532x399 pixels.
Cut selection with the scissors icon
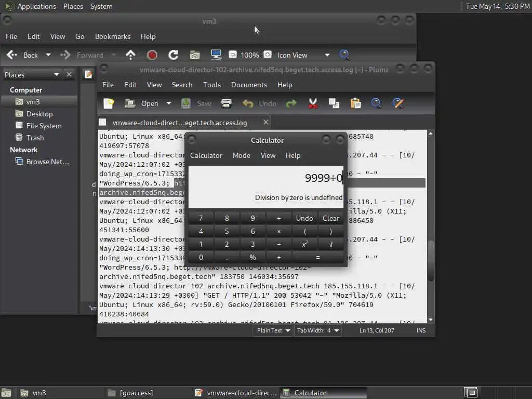point(313,103)
